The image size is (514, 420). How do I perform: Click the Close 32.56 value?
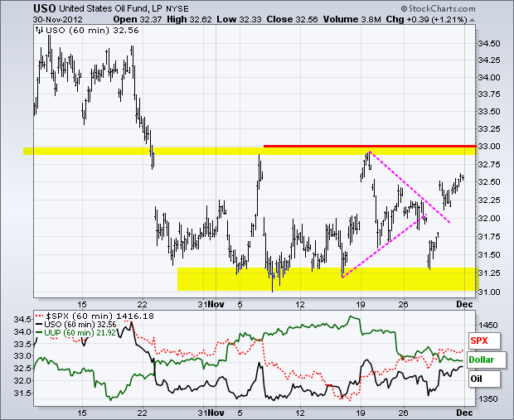[292, 20]
